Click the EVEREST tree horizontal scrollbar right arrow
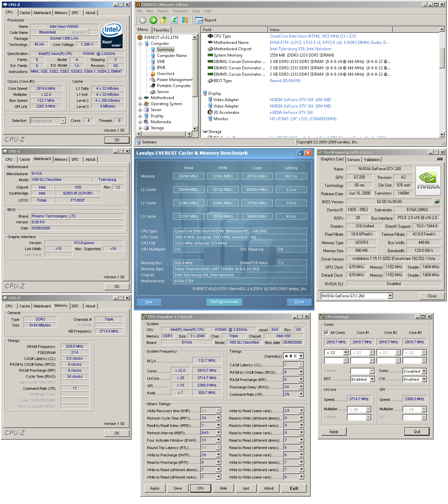The image size is (448, 504). click(189, 134)
